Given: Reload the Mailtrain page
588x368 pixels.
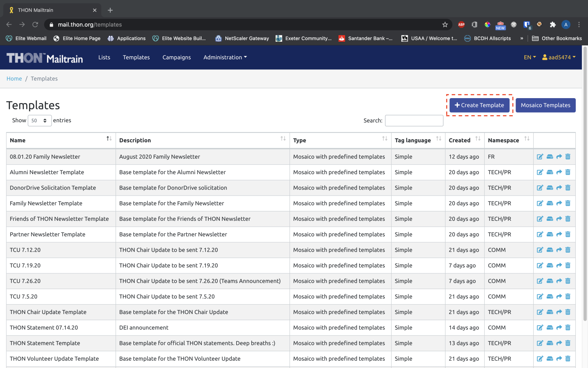Looking at the screenshot, I should coord(35,25).
